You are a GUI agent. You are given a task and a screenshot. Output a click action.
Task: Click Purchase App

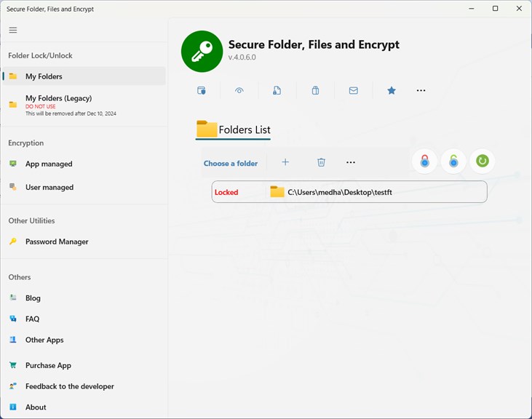pos(84,365)
